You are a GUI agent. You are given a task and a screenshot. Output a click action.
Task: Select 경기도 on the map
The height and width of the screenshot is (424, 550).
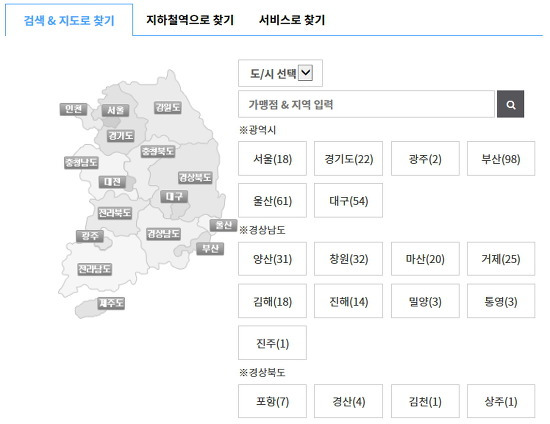point(121,136)
